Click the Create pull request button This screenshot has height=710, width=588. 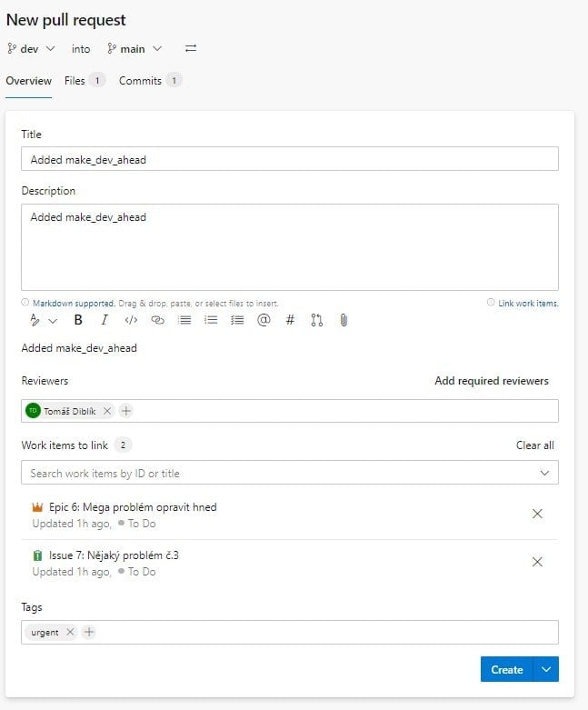507,669
